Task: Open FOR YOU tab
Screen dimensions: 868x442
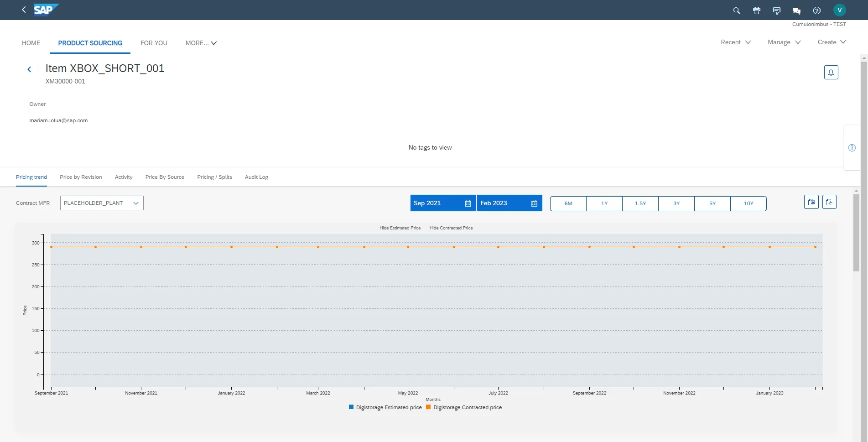Action: tap(154, 43)
